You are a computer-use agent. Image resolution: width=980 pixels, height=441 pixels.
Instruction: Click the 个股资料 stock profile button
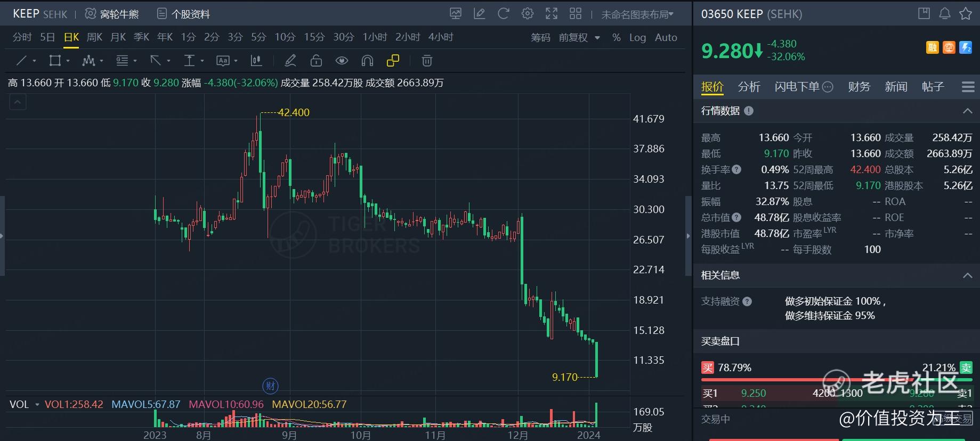(184, 14)
